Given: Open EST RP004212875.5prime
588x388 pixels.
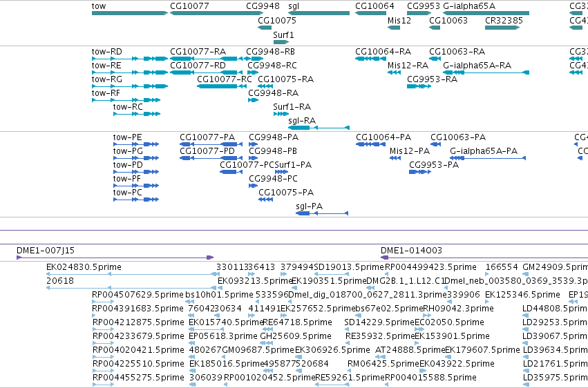Looking at the screenshot, I should coord(138,322).
